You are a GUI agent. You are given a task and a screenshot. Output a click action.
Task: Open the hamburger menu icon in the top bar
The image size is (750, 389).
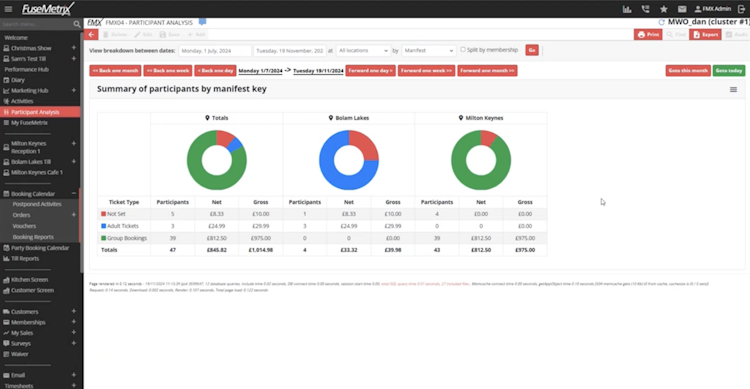[x=8, y=9]
